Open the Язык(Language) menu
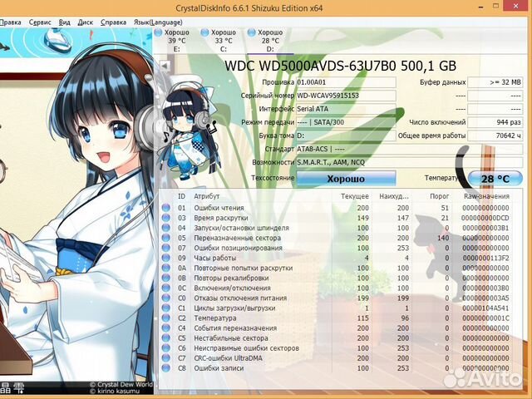 (158, 22)
